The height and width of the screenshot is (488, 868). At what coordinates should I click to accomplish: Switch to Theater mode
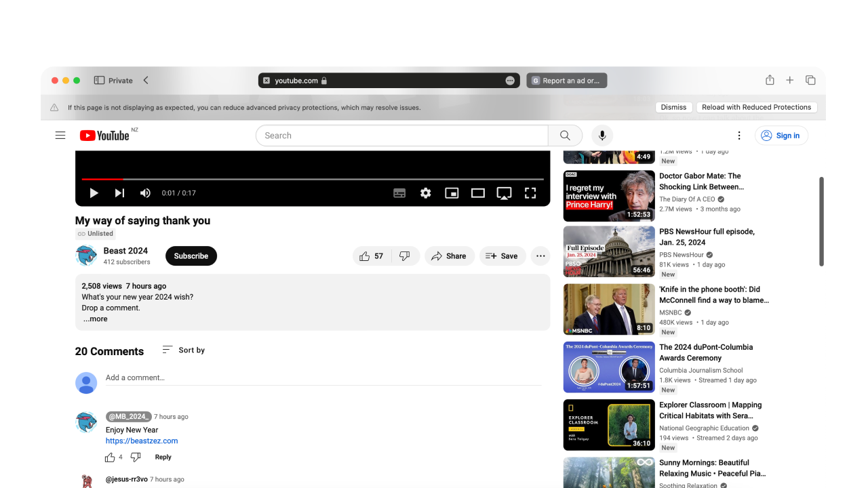point(477,192)
